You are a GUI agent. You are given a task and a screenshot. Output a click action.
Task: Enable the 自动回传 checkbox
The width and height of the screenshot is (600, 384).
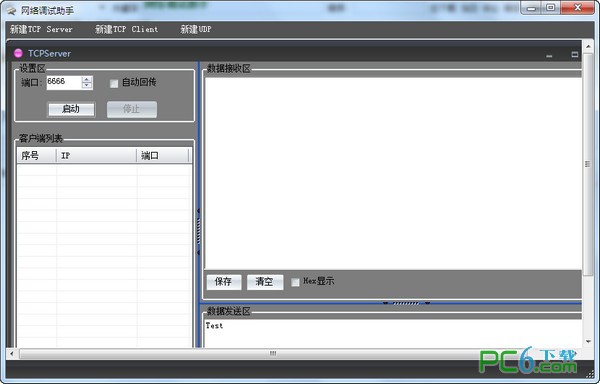pos(114,83)
